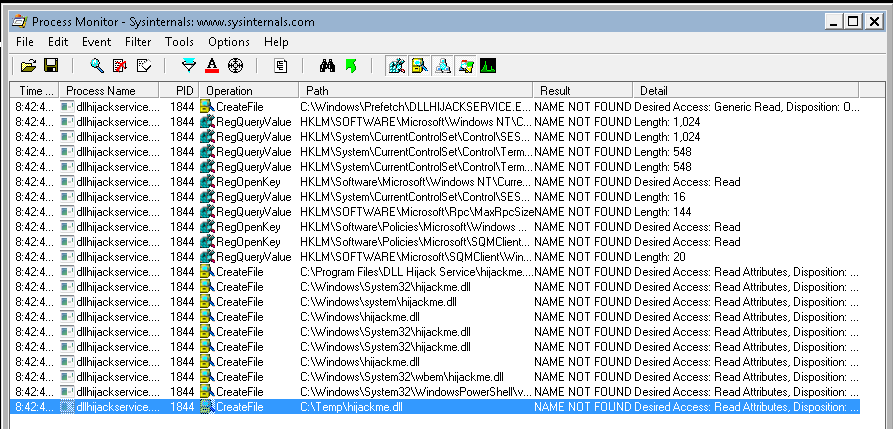The width and height of the screenshot is (893, 429).
Task: Click the Find binoculars icon
Action: tap(326, 66)
